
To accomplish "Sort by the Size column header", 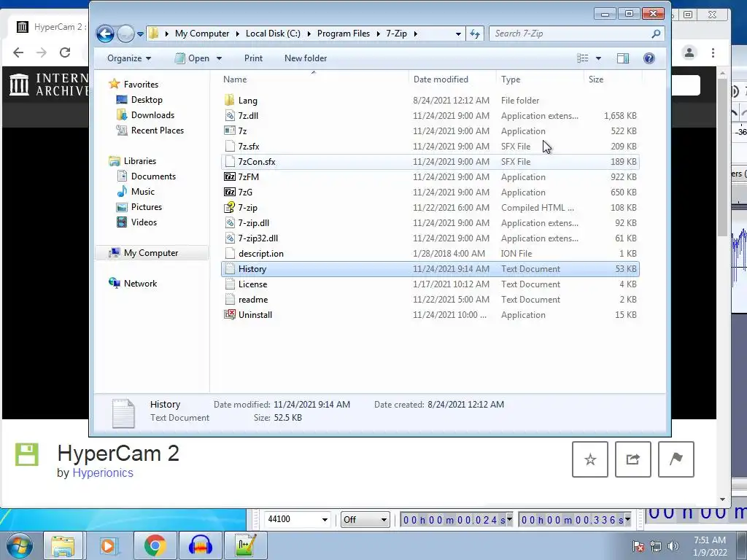I will (613, 79).
